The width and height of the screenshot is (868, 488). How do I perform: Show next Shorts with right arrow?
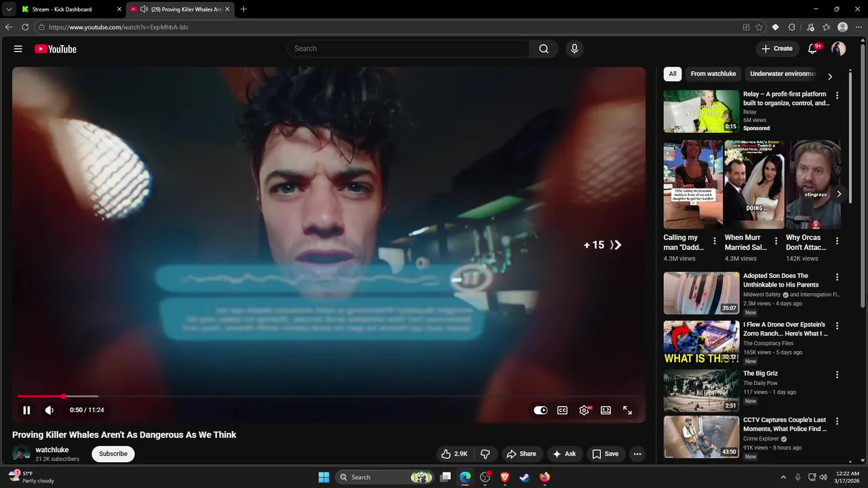[x=838, y=194]
